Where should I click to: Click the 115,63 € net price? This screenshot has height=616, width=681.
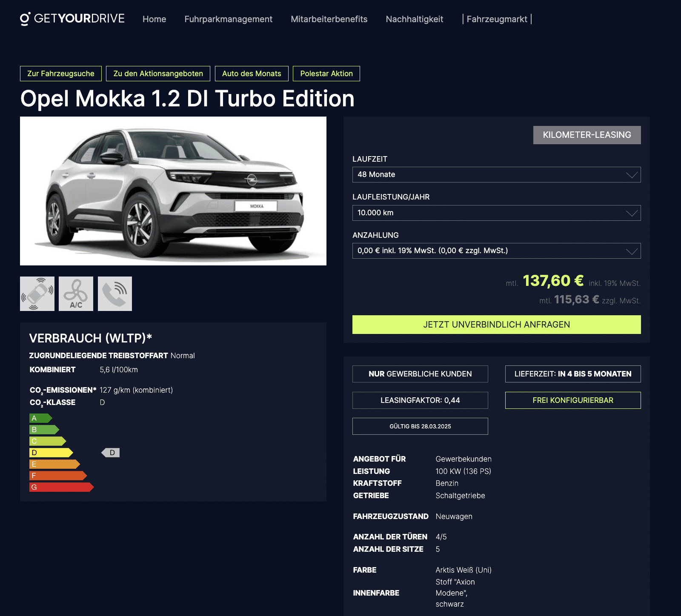click(x=576, y=299)
